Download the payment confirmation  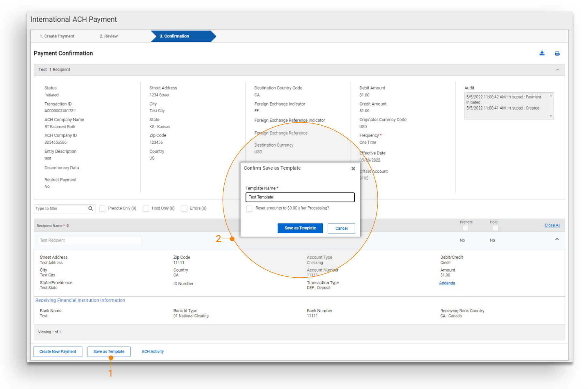click(x=542, y=53)
